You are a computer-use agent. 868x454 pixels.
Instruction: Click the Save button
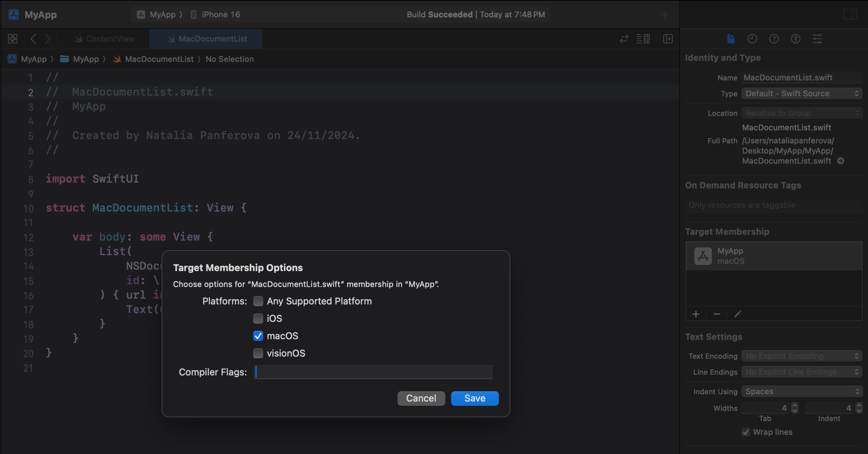pos(475,398)
